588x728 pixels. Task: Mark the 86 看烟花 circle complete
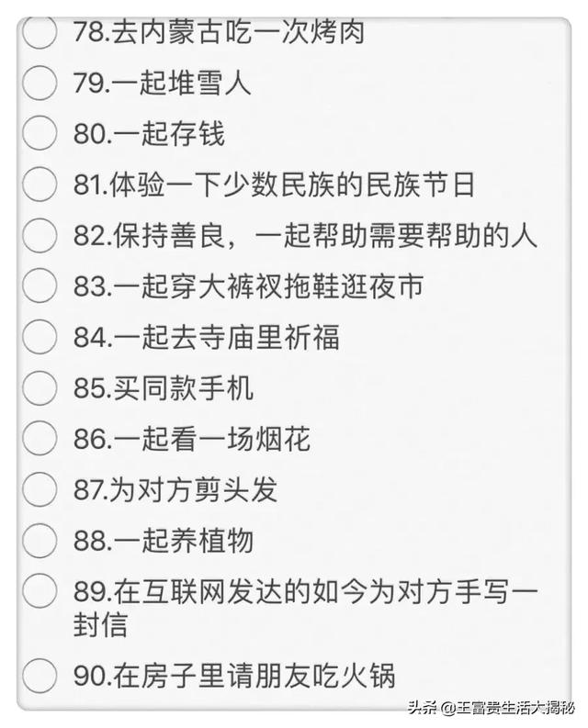[x=40, y=438]
